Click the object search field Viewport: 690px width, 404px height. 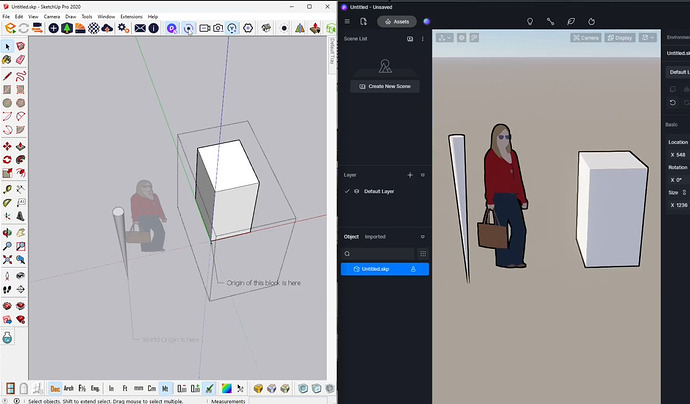point(378,253)
